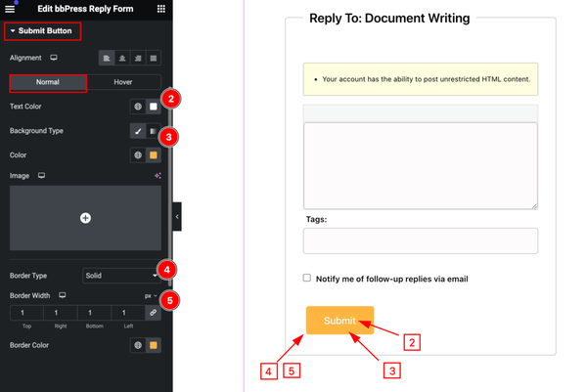Click the orange Submit button
This screenshot has width=587, height=392.
tap(339, 321)
